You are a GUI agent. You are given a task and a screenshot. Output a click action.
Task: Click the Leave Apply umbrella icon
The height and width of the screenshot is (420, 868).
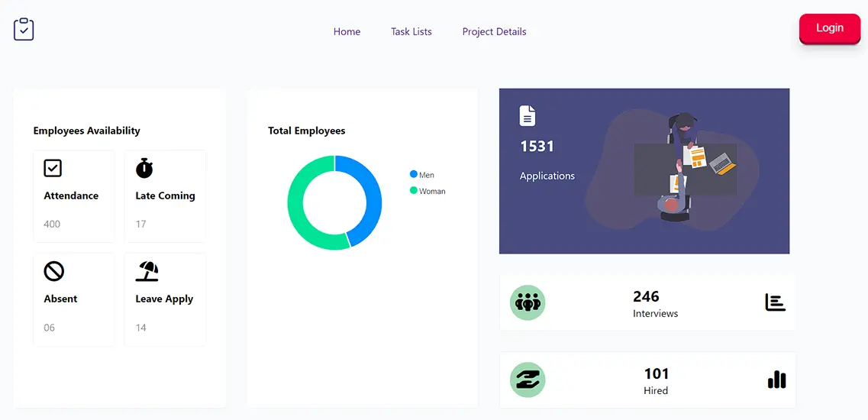click(x=147, y=272)
